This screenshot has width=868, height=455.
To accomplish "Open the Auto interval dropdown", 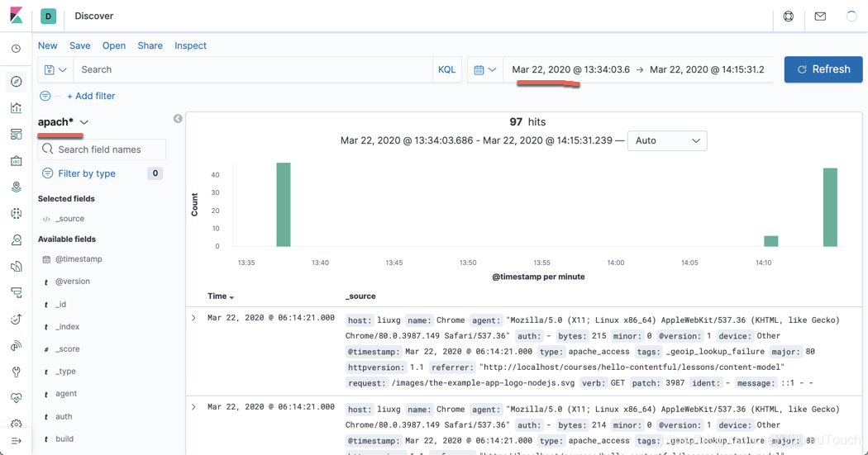I will click(667, 140).
